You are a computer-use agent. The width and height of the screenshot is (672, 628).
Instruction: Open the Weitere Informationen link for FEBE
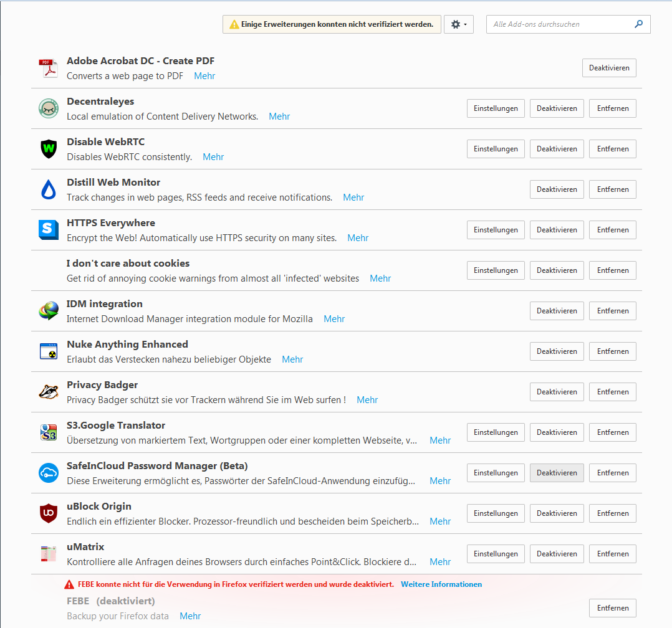tap(441, 584)
